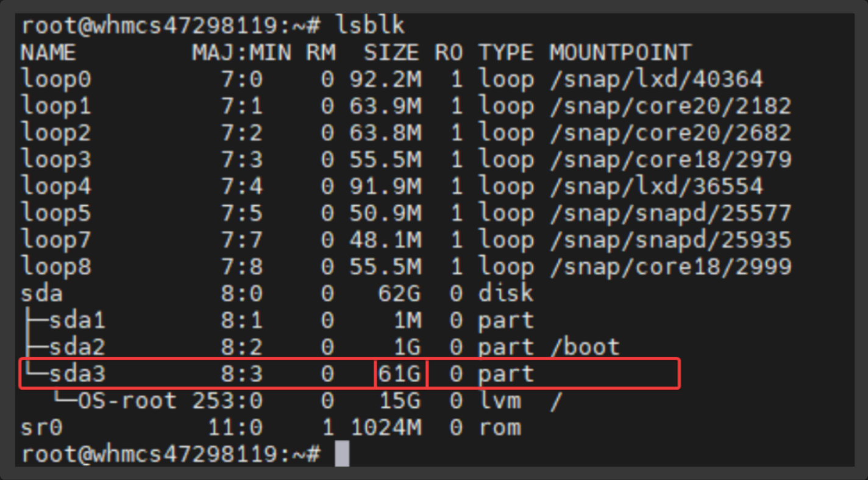
Task: Click the cursor block at the last prompt
Action: (342, 454)
